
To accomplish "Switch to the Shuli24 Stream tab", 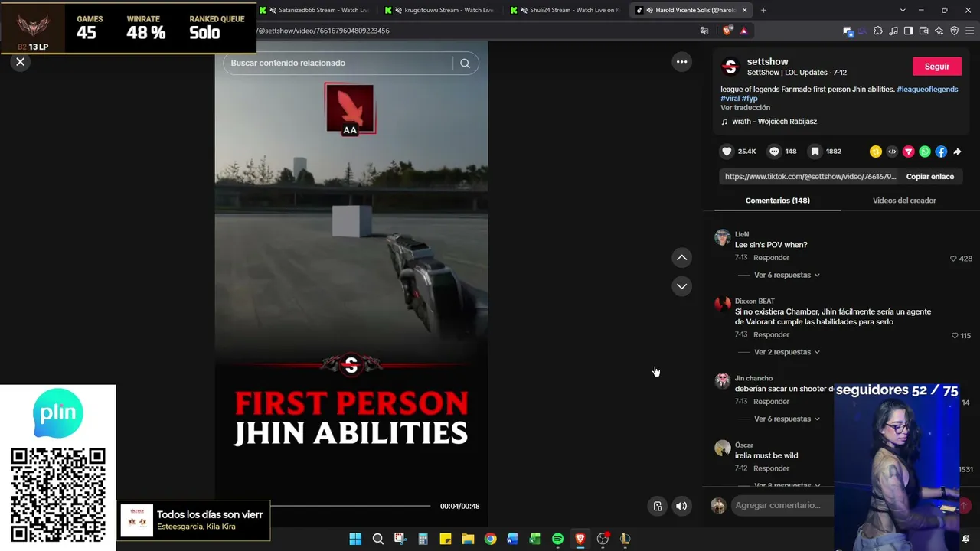I will 565,10.
